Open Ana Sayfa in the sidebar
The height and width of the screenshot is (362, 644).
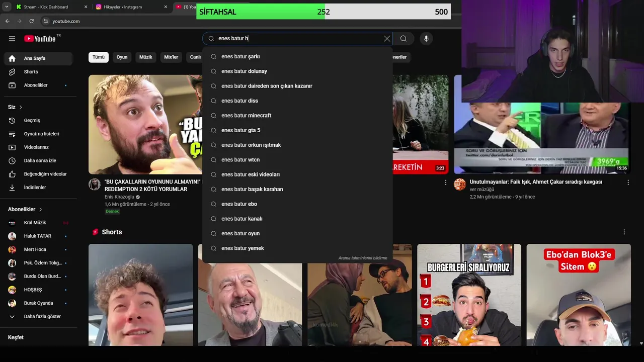[x=38, y=58]
